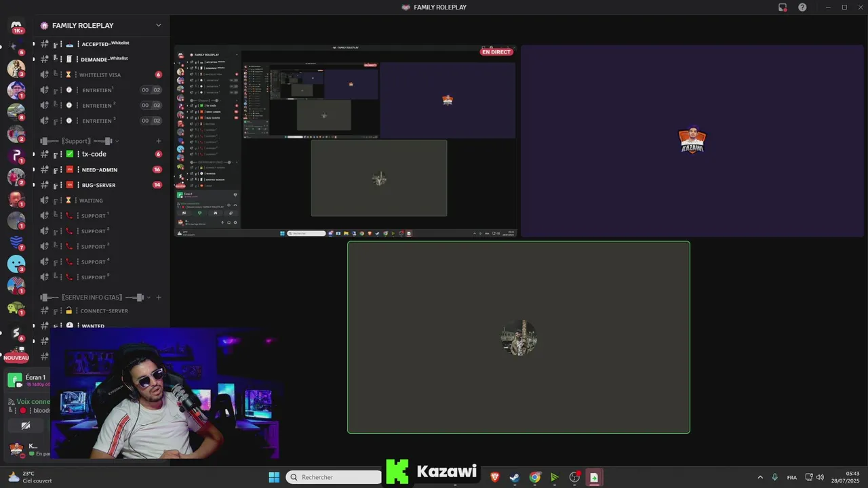Image resolution: width=868 pixels, height=488 pixels.
Task: Switch FRA keyboard language
Action: [x=792, y=477]
